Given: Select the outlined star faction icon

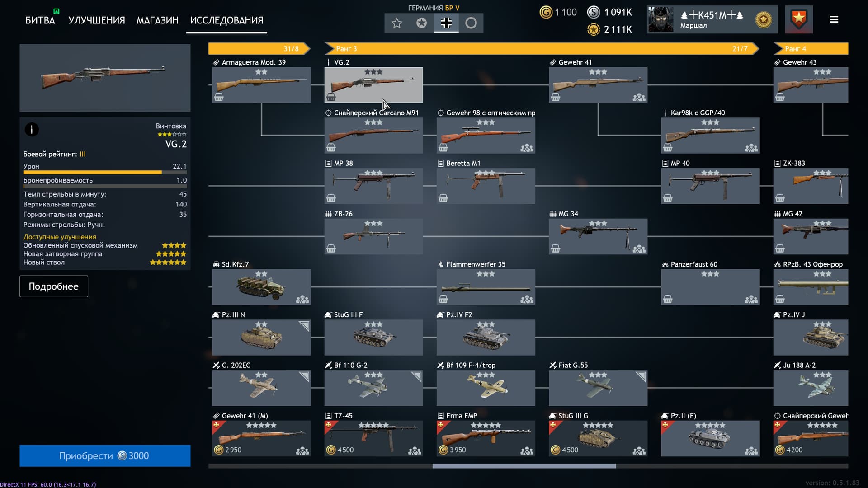Looking at the screenshot, I should click(x=397, y=23).
